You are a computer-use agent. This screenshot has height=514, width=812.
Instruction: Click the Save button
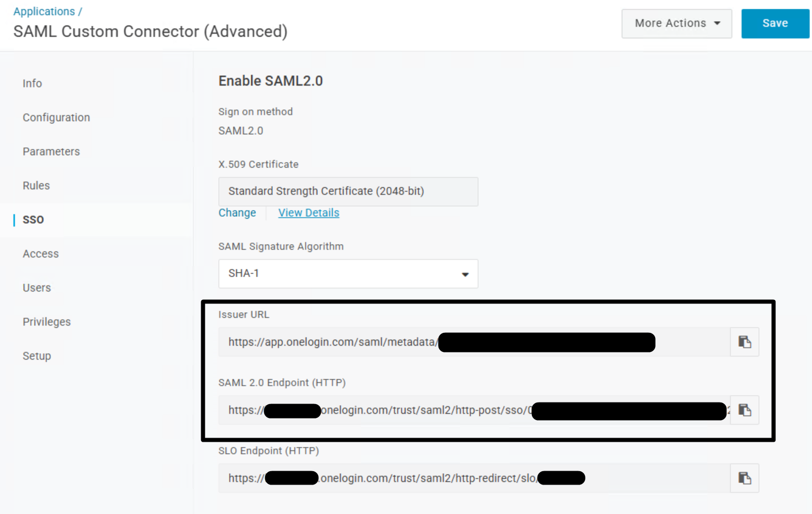coord(775,23)
